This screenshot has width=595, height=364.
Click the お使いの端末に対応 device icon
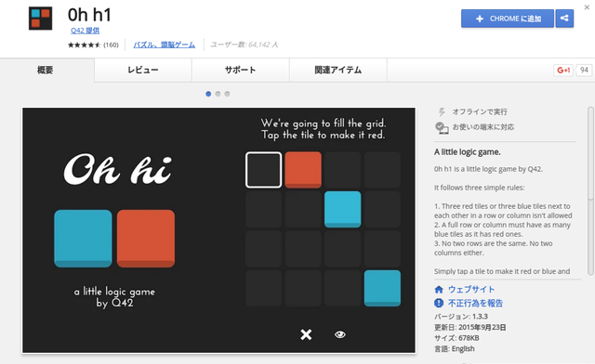(x=442, y=128)
